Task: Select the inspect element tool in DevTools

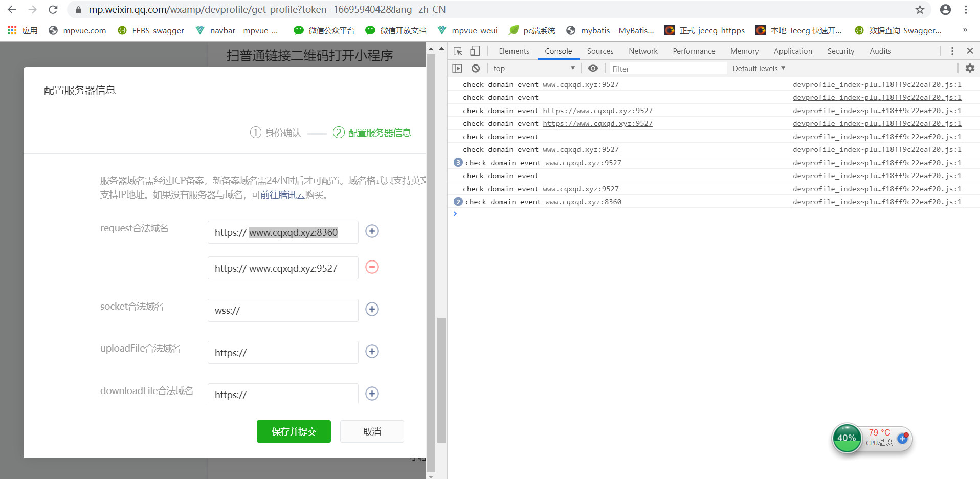Action: (458, 51)
